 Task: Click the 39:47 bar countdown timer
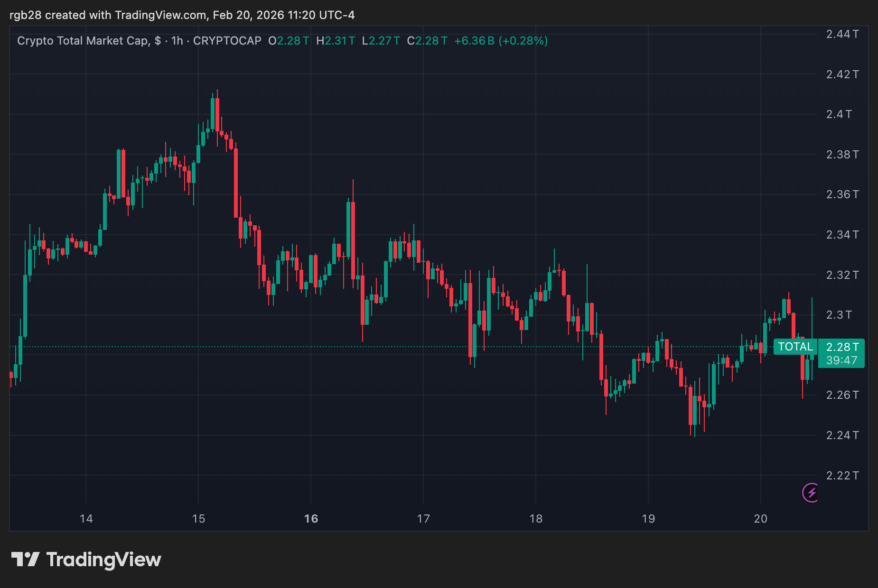pyautogui.click(x=842, y=361)
